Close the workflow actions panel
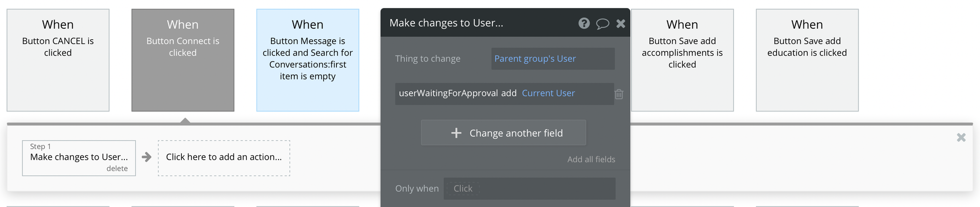The height and width of the screenshot is (207, 980). [961, 138]
